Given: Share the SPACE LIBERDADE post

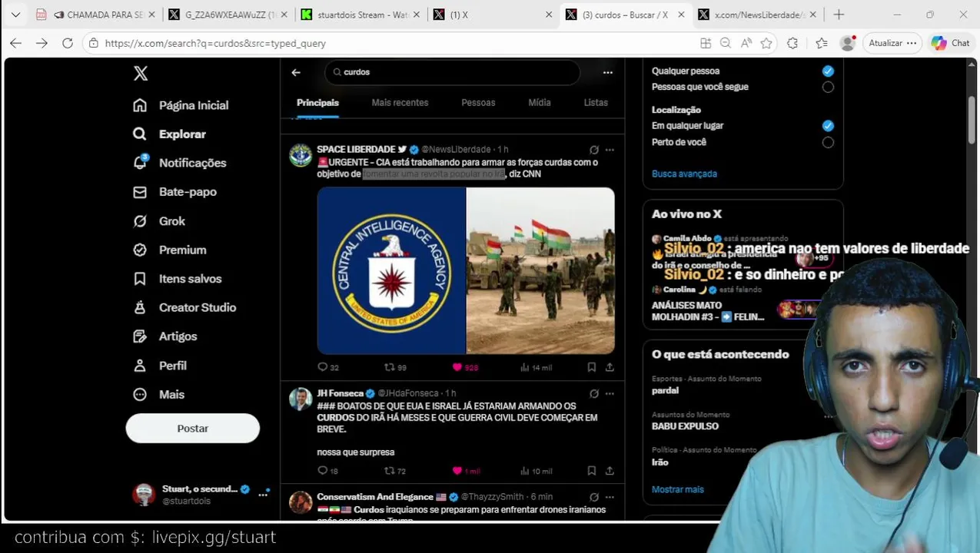Looking at the screenshot, I should [x=610, y=367].
